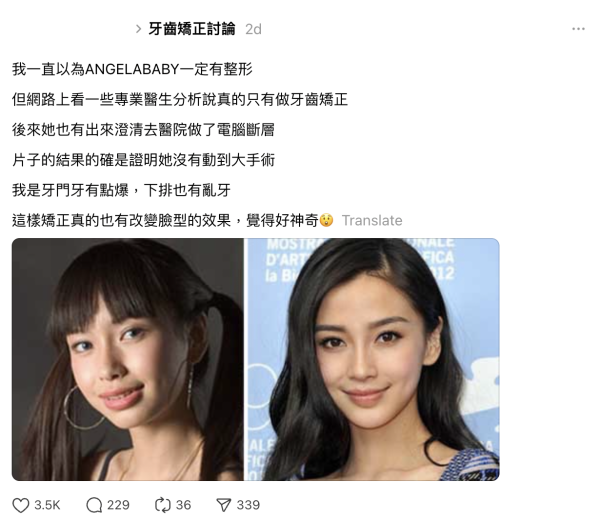Click the post line mentioning 電腦斷層
600x522 pixels.
pos(143,130)
